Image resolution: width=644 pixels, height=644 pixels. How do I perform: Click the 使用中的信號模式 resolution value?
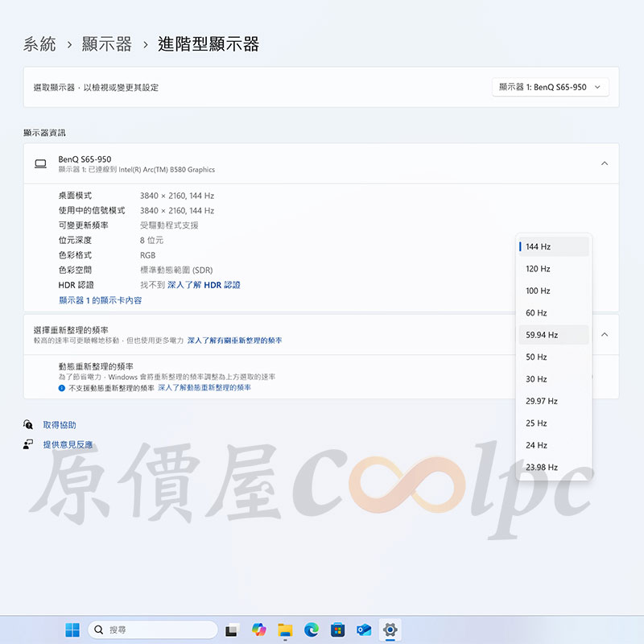coord(177,210)
